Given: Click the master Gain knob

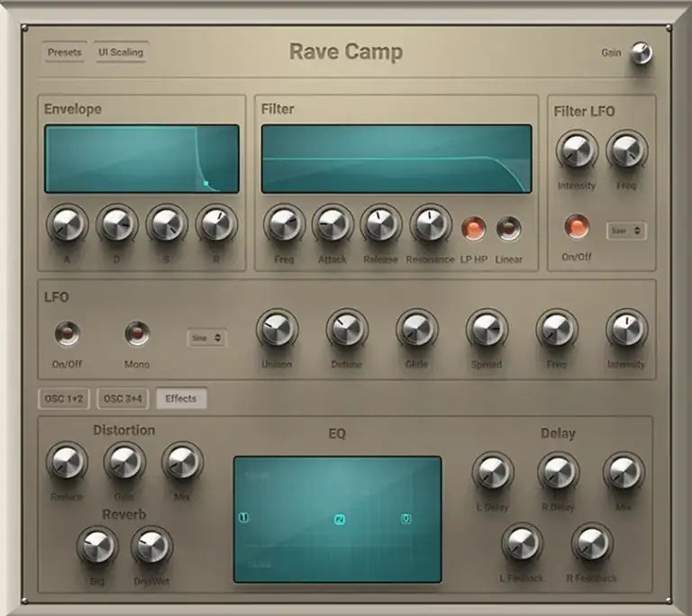Looking at the screenshot, I should tap(641, 53).
